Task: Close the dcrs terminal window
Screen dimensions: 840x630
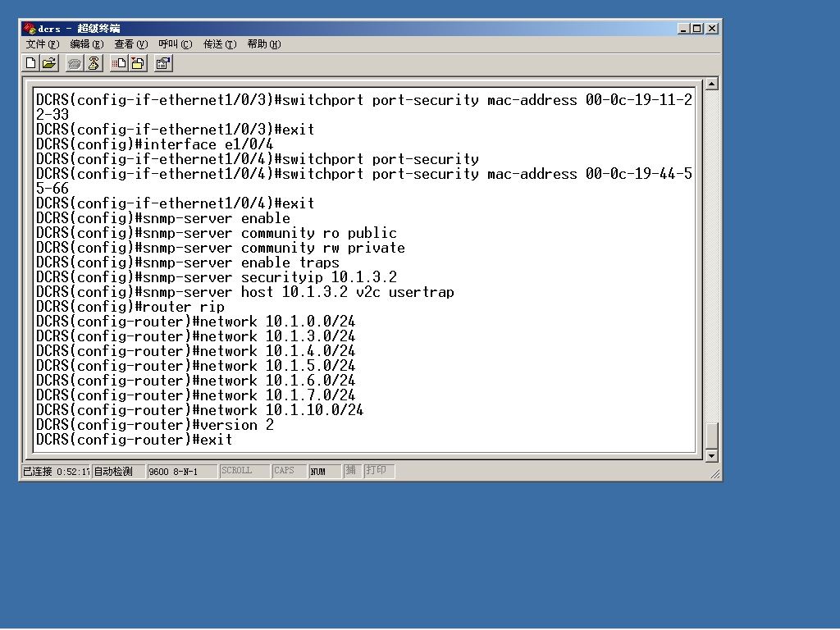Action: (x=711, y=29)
